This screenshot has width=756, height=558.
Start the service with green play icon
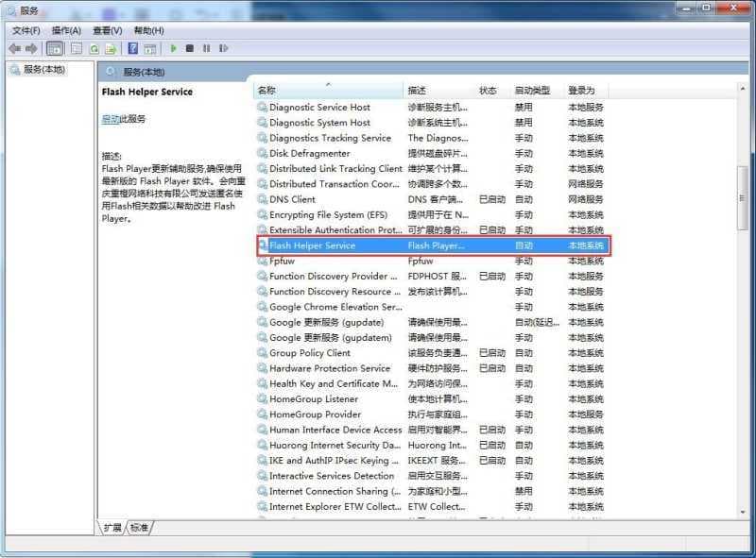(x=174, y=48)
